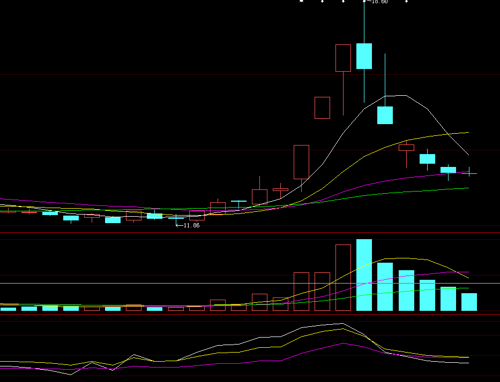The image size is (500, 382).
Task: Click the 11.06 low price label
Action: (x=191, y=226)
